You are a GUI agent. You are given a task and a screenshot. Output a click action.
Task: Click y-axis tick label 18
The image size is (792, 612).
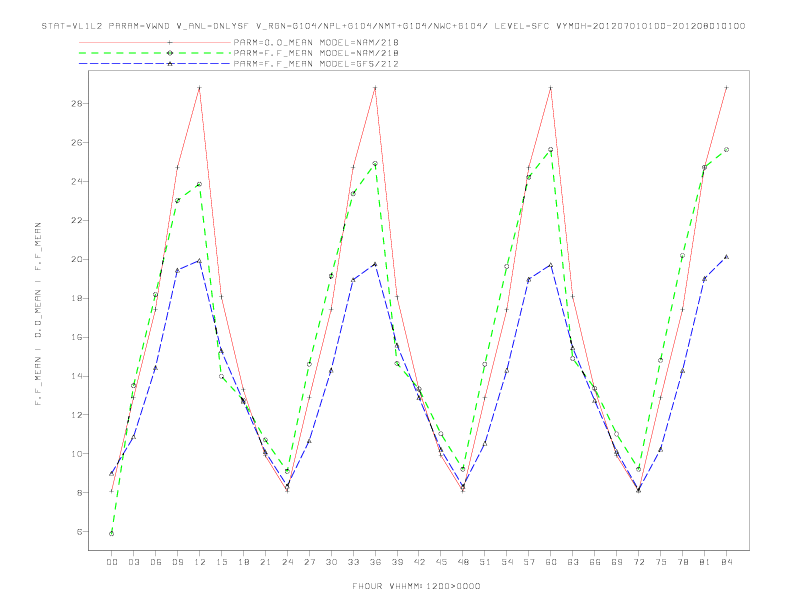coord(76,298)
